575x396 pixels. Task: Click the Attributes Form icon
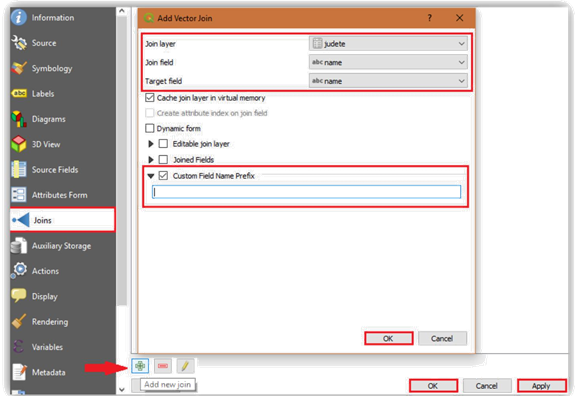(x=18, y=195)
